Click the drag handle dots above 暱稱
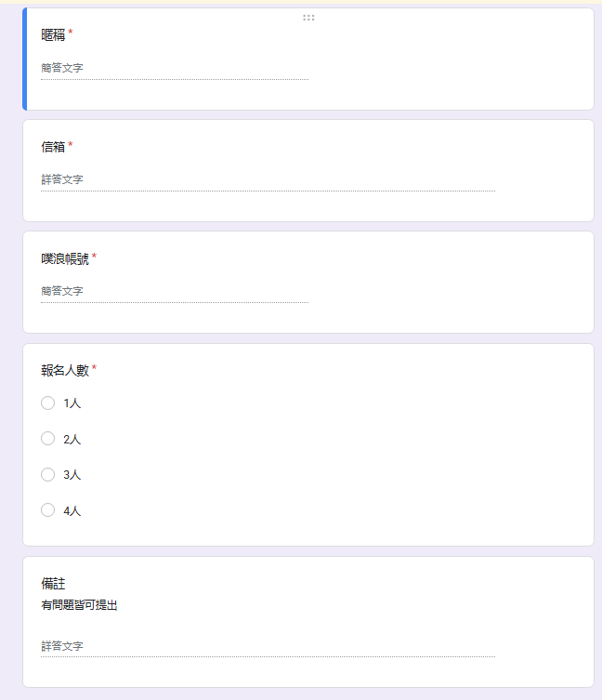This screenshot has width=602, height=700. (308, 18)
